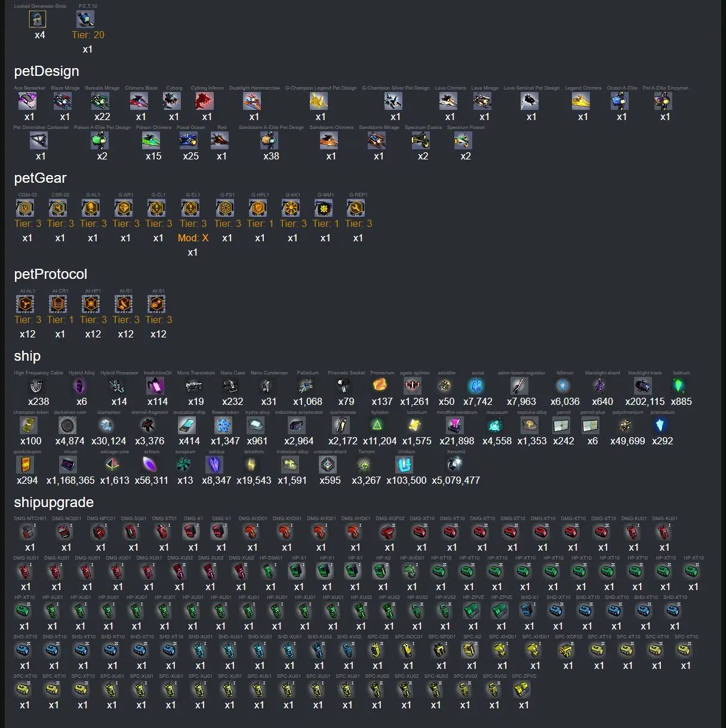Click the red Cyborg Inferno pet design

(205, 101)
